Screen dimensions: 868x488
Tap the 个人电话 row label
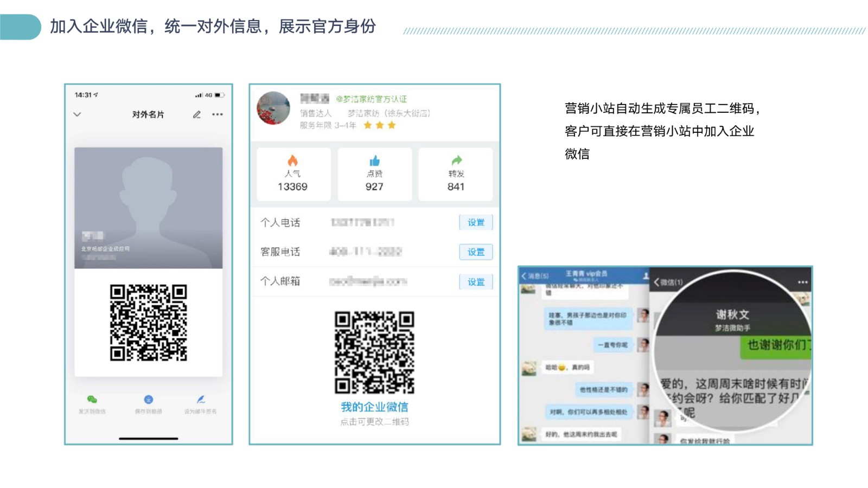(x=280, y=222)
